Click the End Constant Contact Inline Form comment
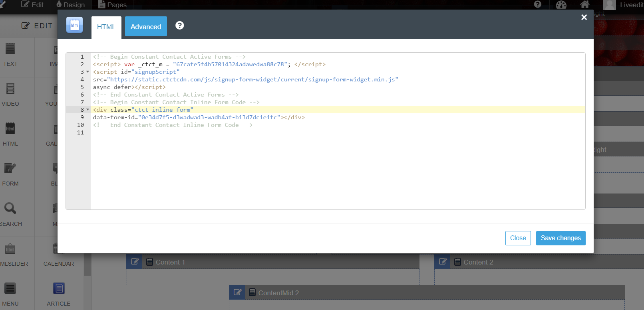Image resolution: width=644 pixels, height=310 pixels. coord(173,125)
